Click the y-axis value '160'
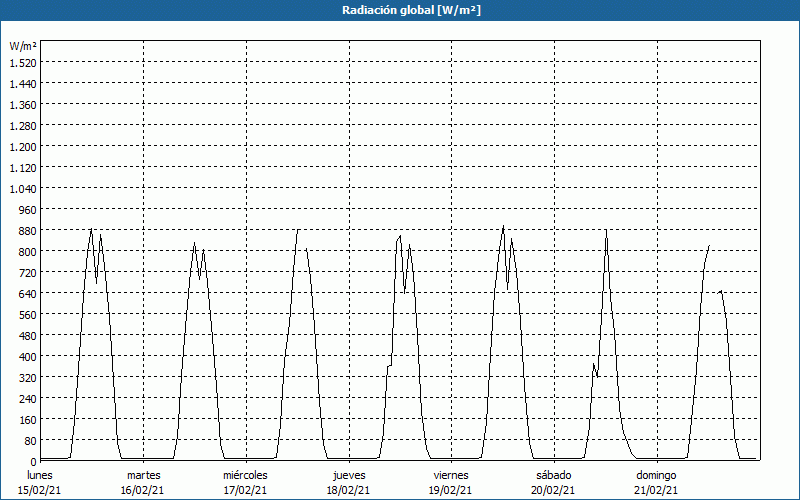Screen dimensions: 800x500 28,420
